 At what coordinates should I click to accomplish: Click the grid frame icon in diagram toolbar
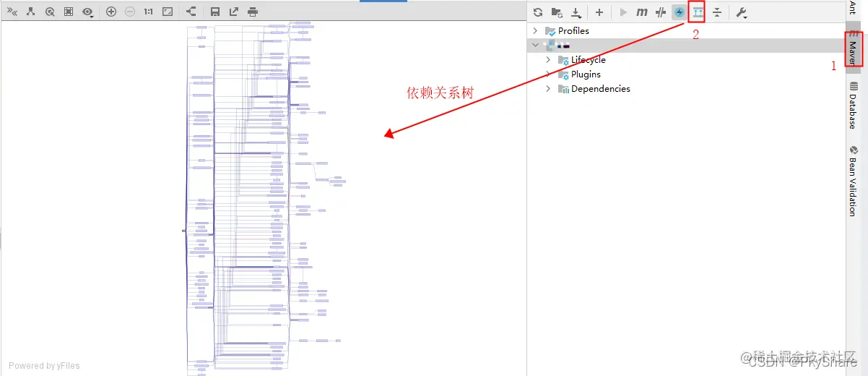pyautogui.click(x=68, y=12)
